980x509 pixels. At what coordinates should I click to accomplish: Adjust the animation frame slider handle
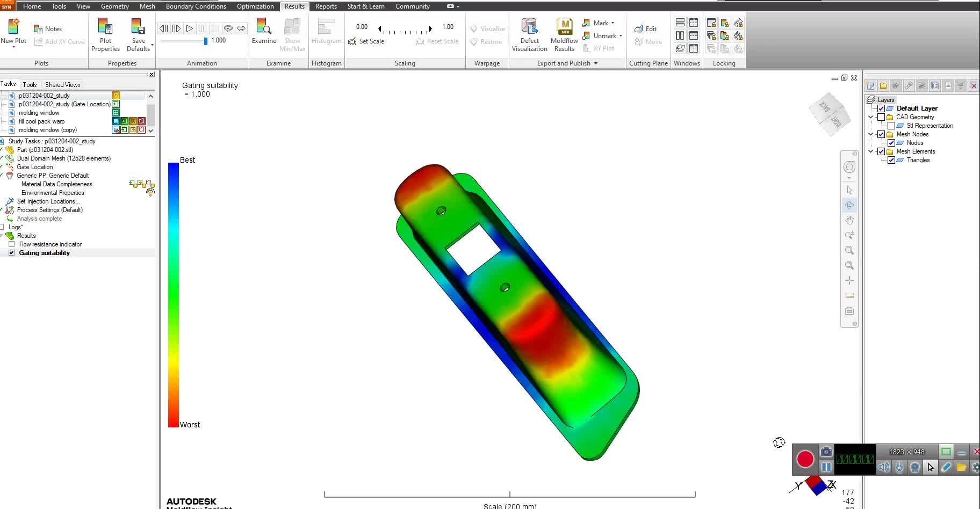pos(205,41)
